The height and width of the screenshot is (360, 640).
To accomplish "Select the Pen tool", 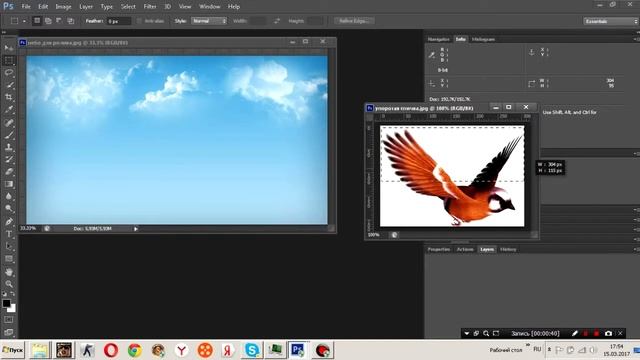I will (9, 222).
